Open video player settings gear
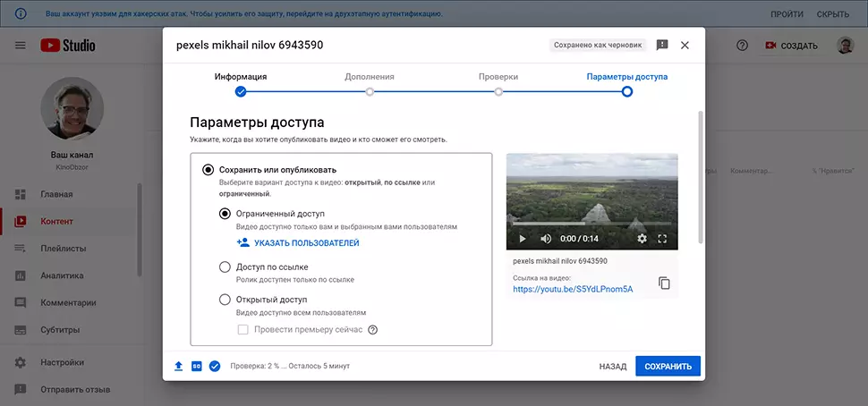This screenshot has width=868, height=406. click(x=642, y=239)
